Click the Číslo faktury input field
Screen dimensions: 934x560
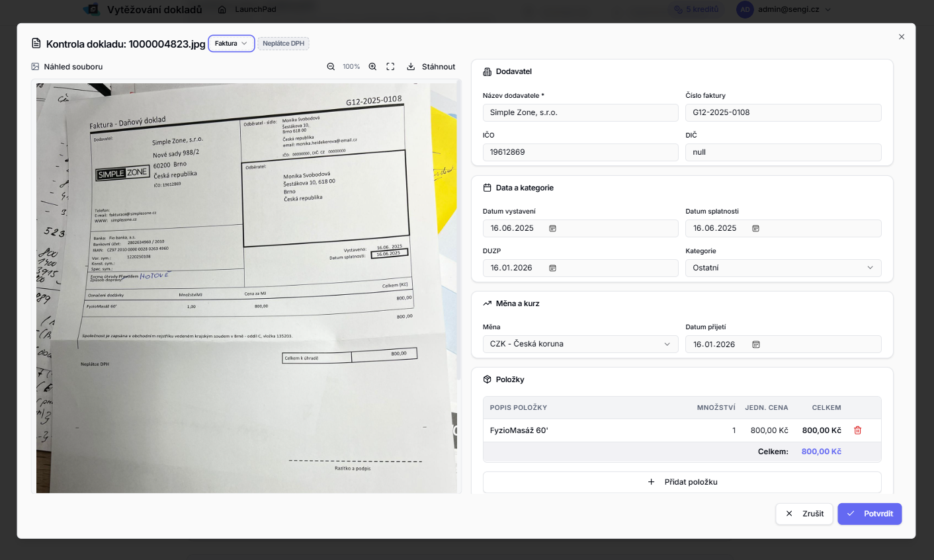click(x=783, y=113)
